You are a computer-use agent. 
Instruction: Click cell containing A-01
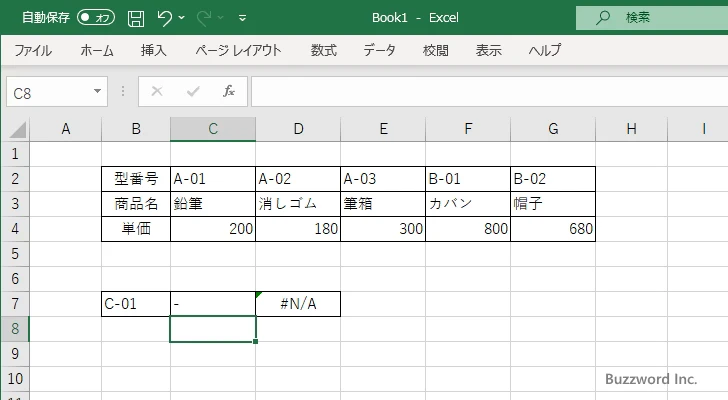pyautogui.click(x=213, y=179)
